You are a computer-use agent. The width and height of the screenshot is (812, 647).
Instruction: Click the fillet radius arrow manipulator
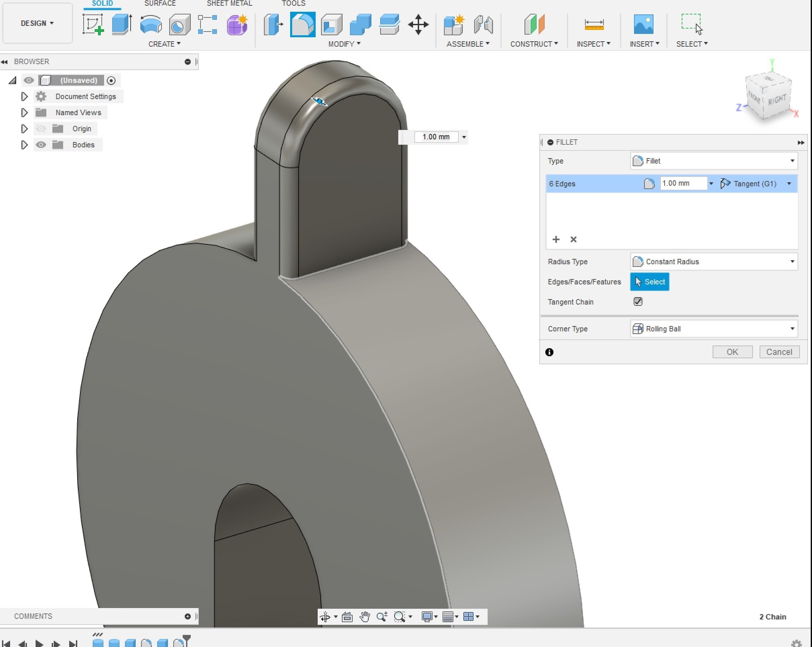(319, 101)
